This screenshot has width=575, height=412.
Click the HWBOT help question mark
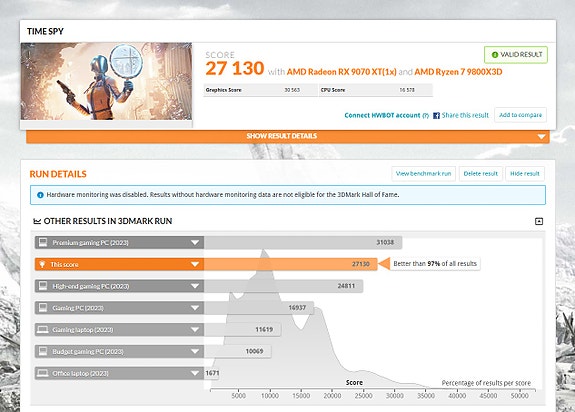pyautogui.click(x=425, y=115)
